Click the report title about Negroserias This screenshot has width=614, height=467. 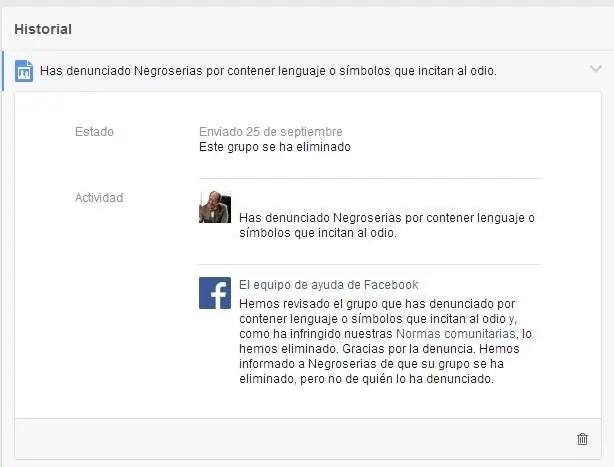tap(268, 71)
